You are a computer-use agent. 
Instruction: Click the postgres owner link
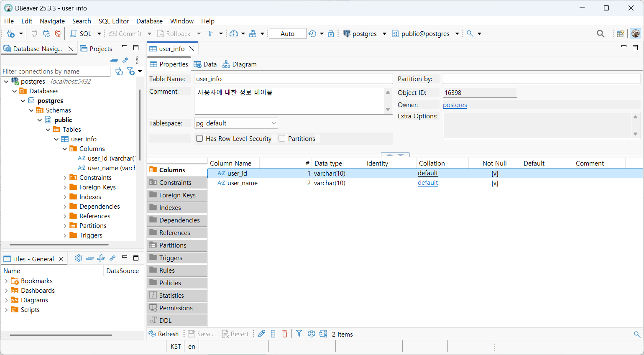[455, 105]
